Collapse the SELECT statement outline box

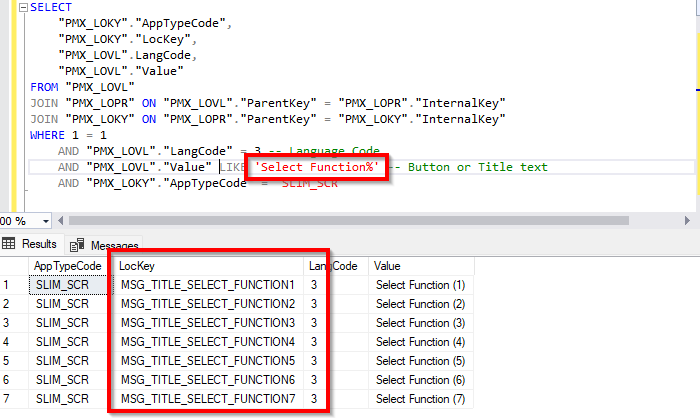[24, 8]
